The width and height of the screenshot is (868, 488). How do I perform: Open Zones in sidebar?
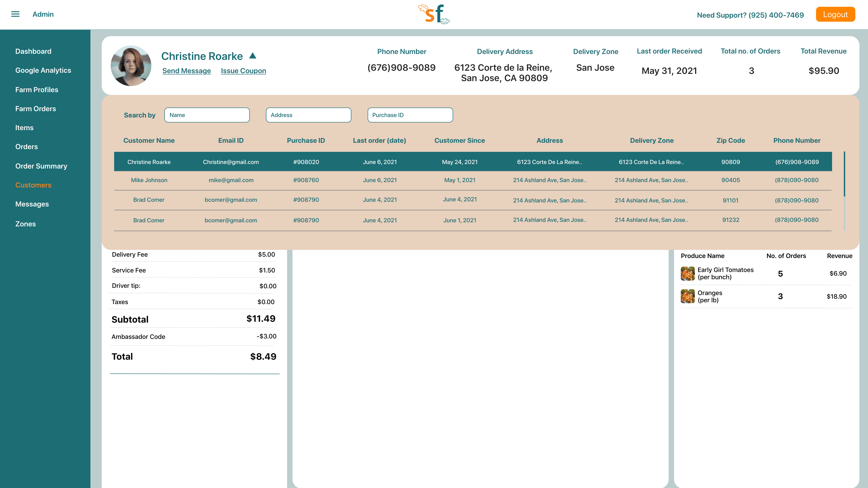tap(26, 224)
